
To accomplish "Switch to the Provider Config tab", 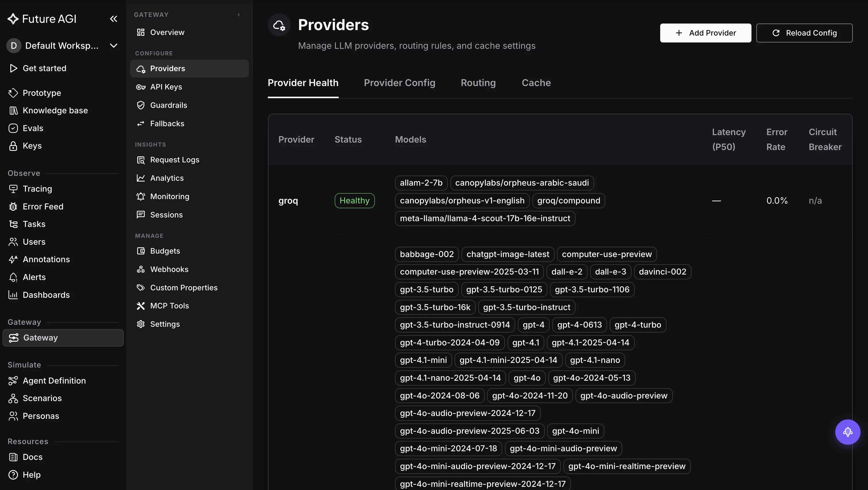I will (x=399, y=83).
